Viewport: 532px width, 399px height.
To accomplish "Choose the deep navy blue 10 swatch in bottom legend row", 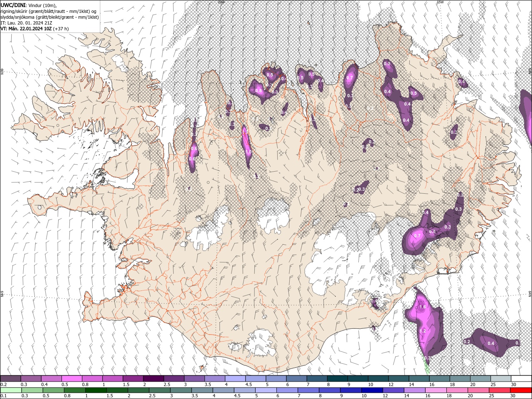I will (x=372, y=390).
